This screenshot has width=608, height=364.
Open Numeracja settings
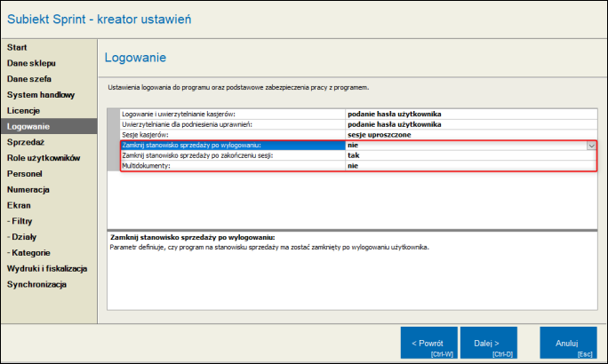28,189
